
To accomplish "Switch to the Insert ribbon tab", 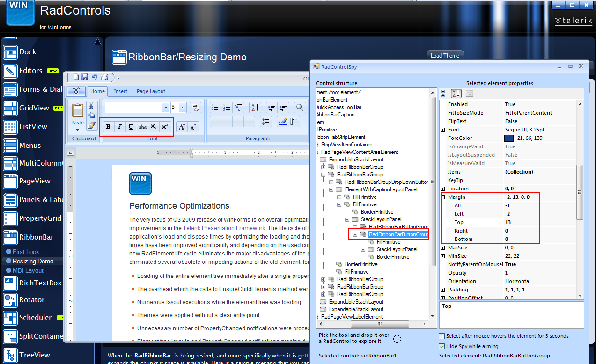I will (120, 91).
